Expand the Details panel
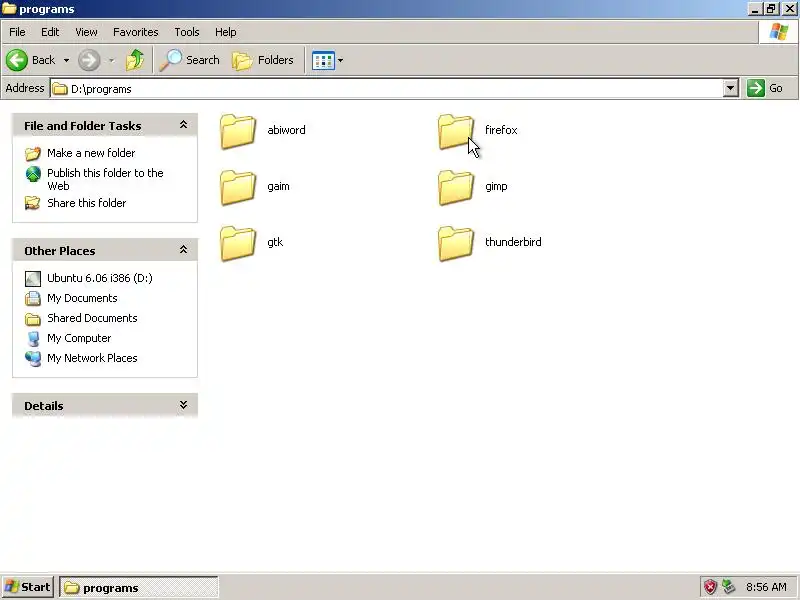800x600 pixels. (183, 405)
